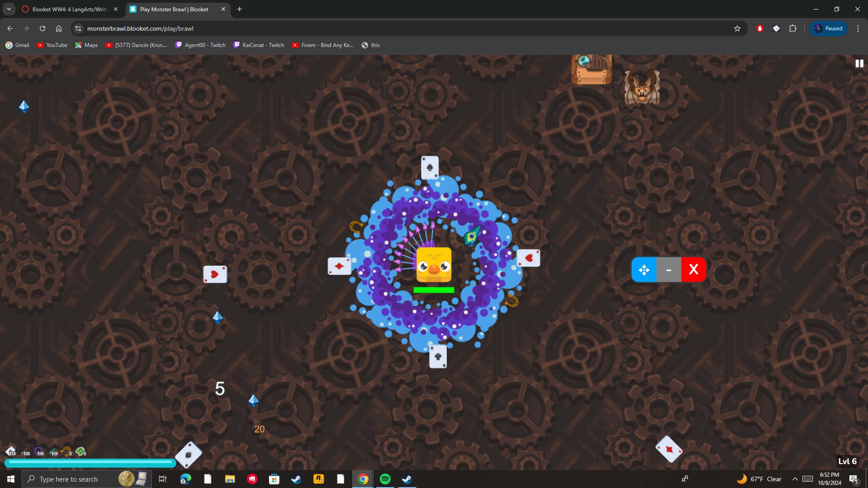Open the YouTube bookmark

tap(52, 45)
